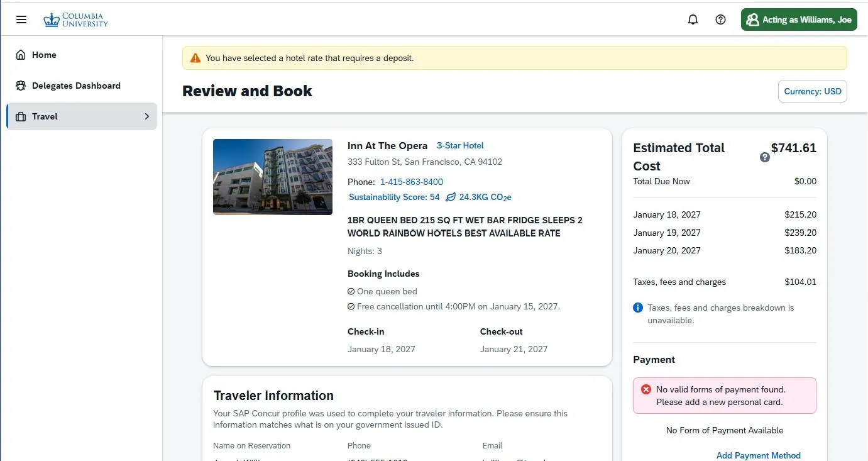Open the hamburger navigation menu
Image resolution: width=868 pixels, height=461 pixels.
(x=21, y=19)
